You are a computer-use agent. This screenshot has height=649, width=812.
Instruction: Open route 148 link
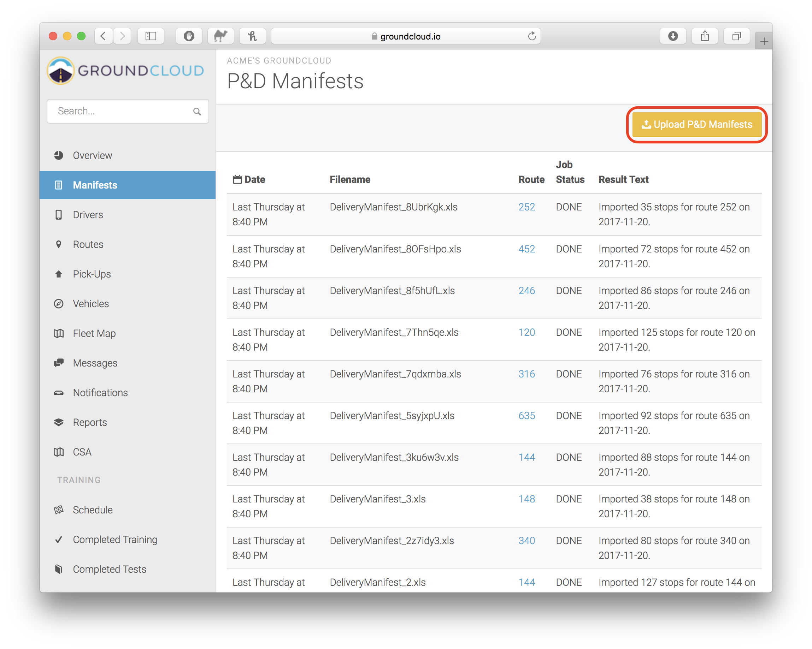(526, 499)
